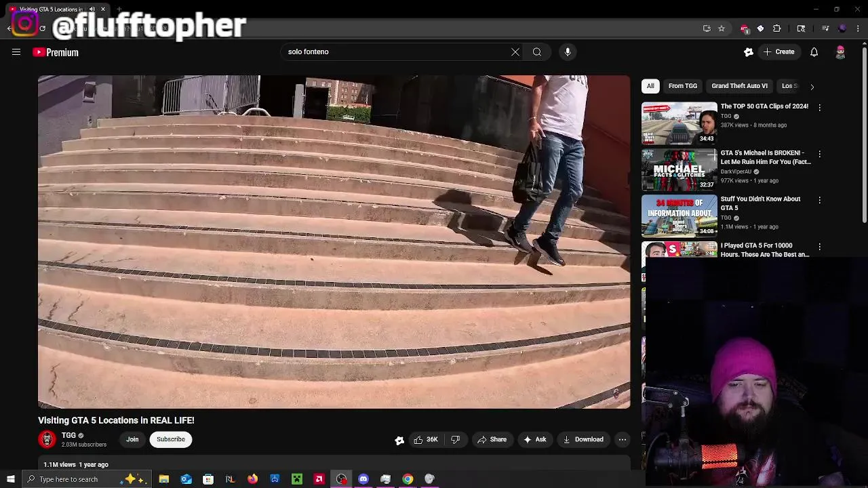Click the Join membership button
This screenshot has height=488, width=868.
click(132, 439)
